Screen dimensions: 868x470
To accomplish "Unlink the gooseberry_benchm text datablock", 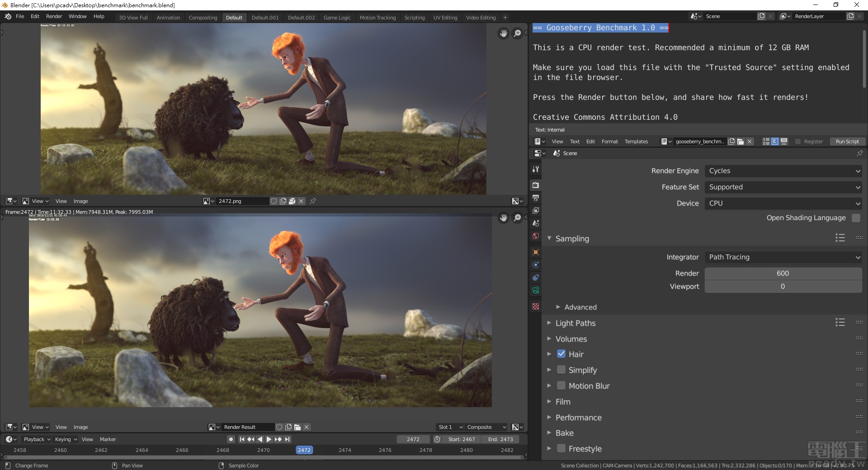I will point(750,141).
